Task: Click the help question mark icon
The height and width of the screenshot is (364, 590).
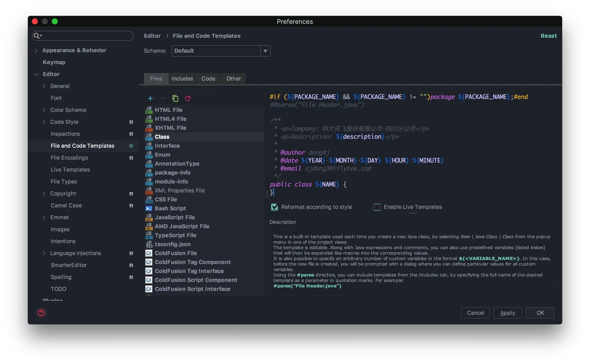Action: (41, 313)
